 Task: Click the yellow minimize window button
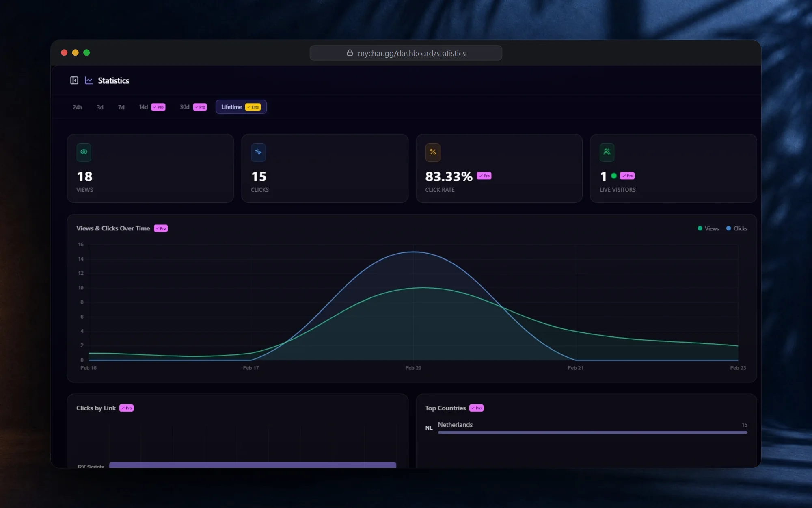pos(75,52)
